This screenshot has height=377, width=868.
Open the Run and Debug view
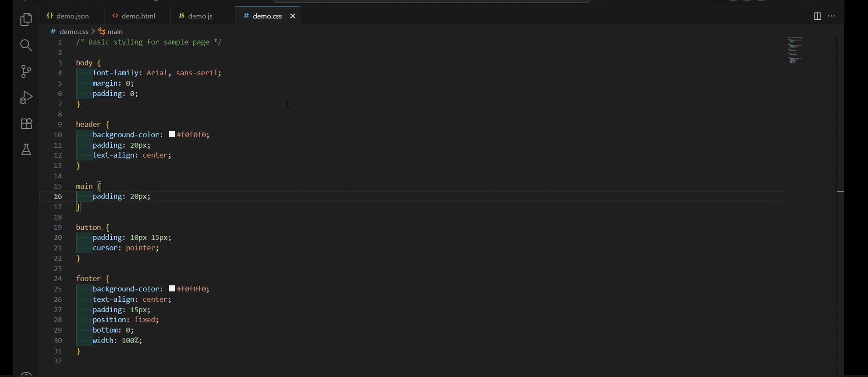(26, 98)
